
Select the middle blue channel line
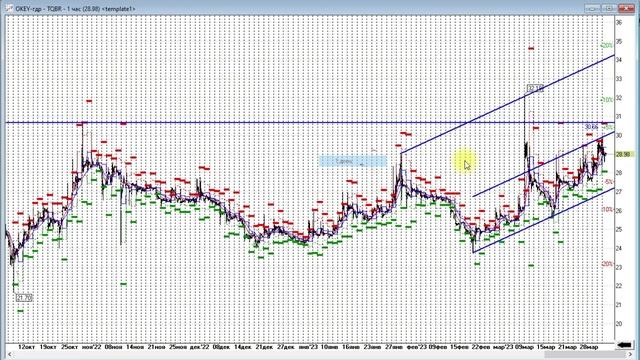click(x=543, y=164)
